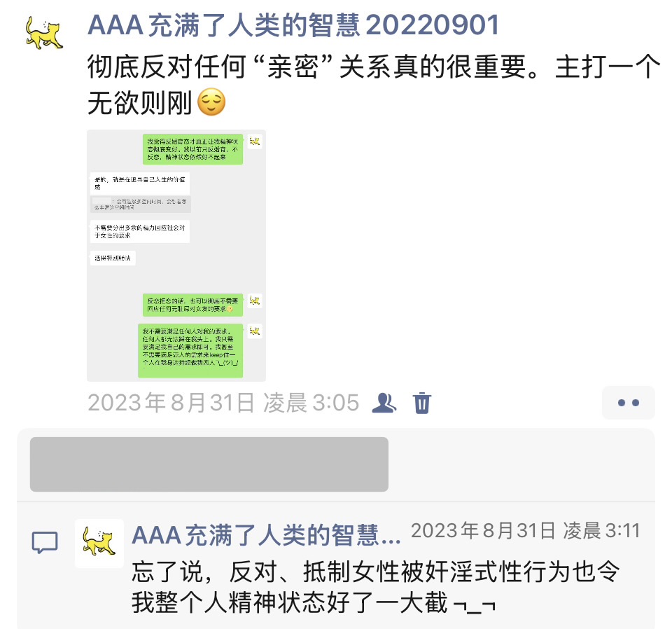The height and width of the screenshot is (629, 672).
Task: Click the post timestamp 2023年8月31日 凌晨 3:05
Action: tap(223, 403)
